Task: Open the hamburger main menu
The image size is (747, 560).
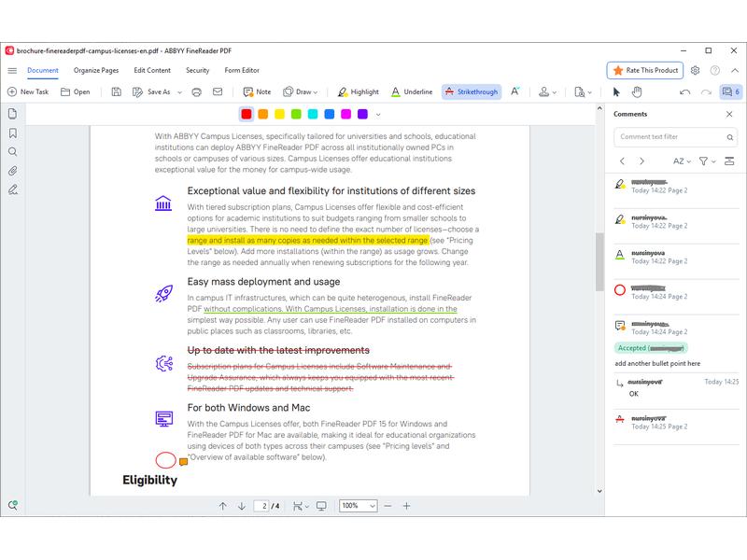Action: point(12,71)
